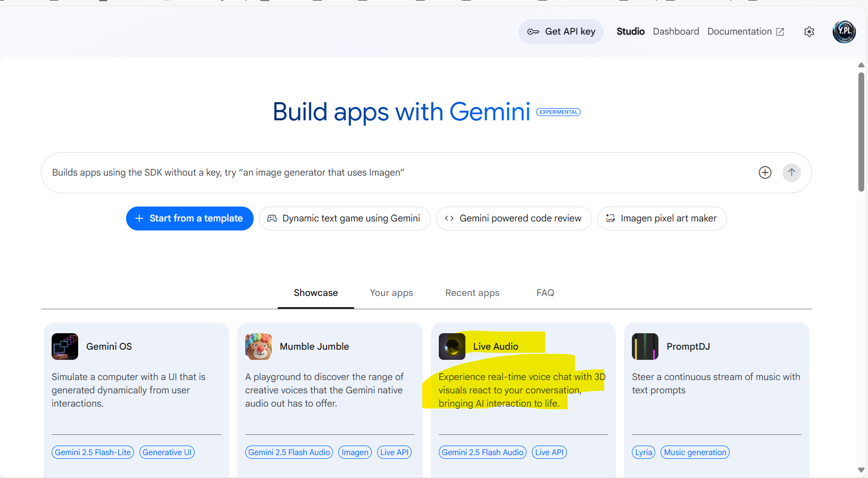This screenshot has height=478, width=868.
Task: Open the user profile avatar
Action: pos(844,32)
